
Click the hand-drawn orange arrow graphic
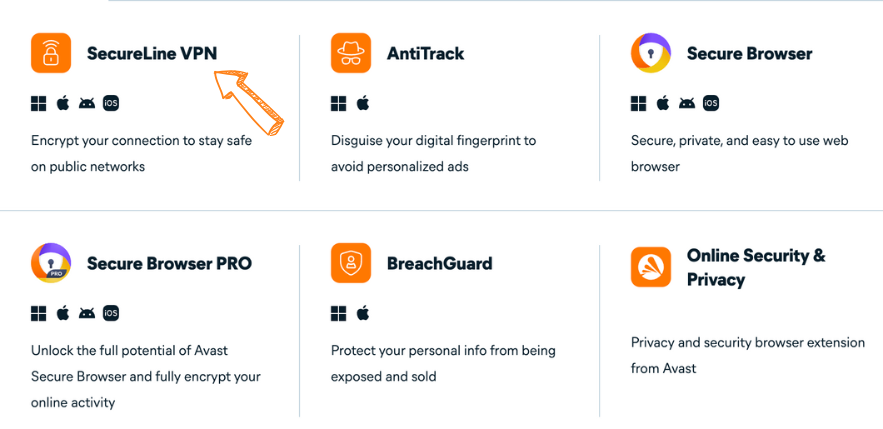[249, 103]
